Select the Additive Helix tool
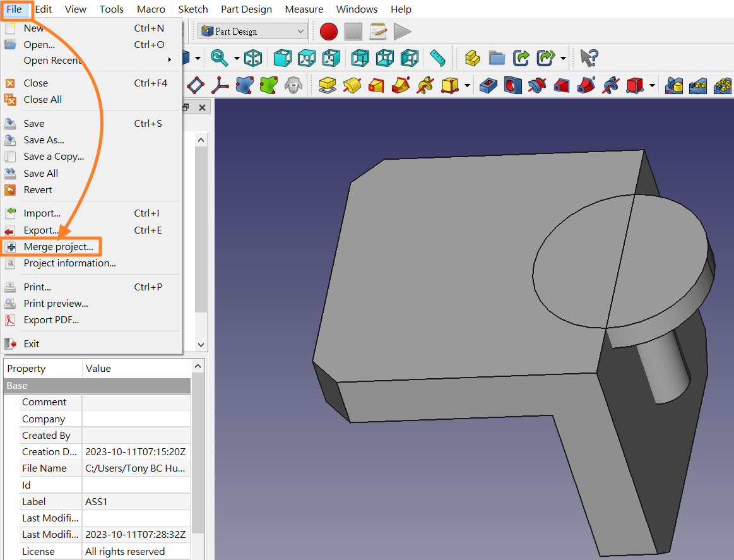This screenshot has height=560, width=734. (x=425, y=85)
